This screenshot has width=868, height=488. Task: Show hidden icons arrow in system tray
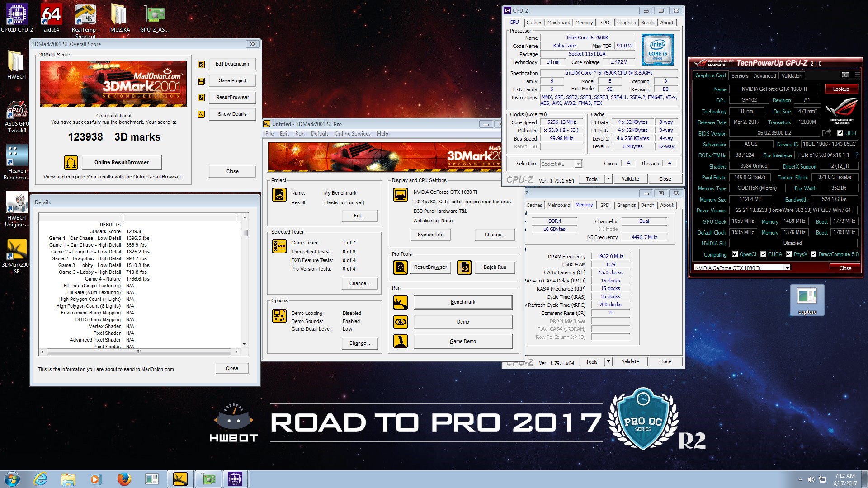(x=800, y=479)
